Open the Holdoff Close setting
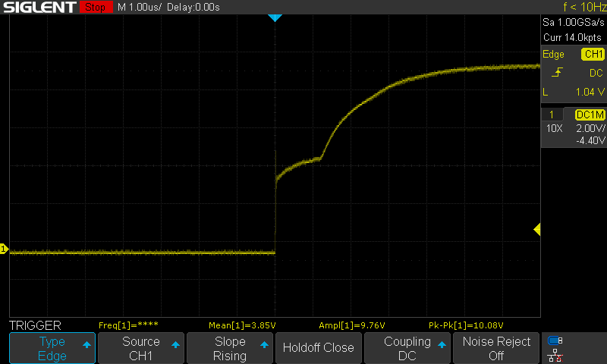 coord(318,348)
